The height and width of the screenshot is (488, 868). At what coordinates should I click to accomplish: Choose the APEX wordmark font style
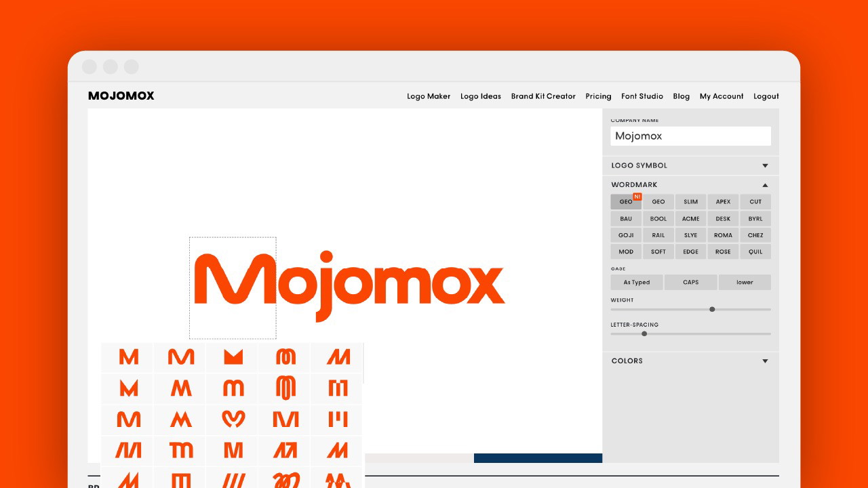pos(723,202)
